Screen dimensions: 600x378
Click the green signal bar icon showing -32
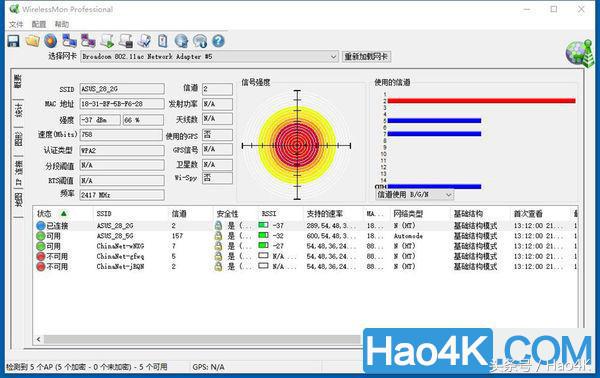(263, 235)
